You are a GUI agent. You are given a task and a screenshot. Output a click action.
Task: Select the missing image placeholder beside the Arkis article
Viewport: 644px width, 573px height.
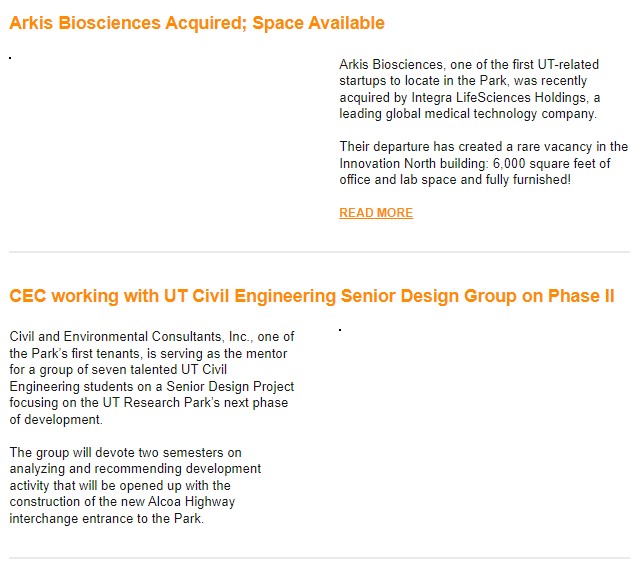10,58
